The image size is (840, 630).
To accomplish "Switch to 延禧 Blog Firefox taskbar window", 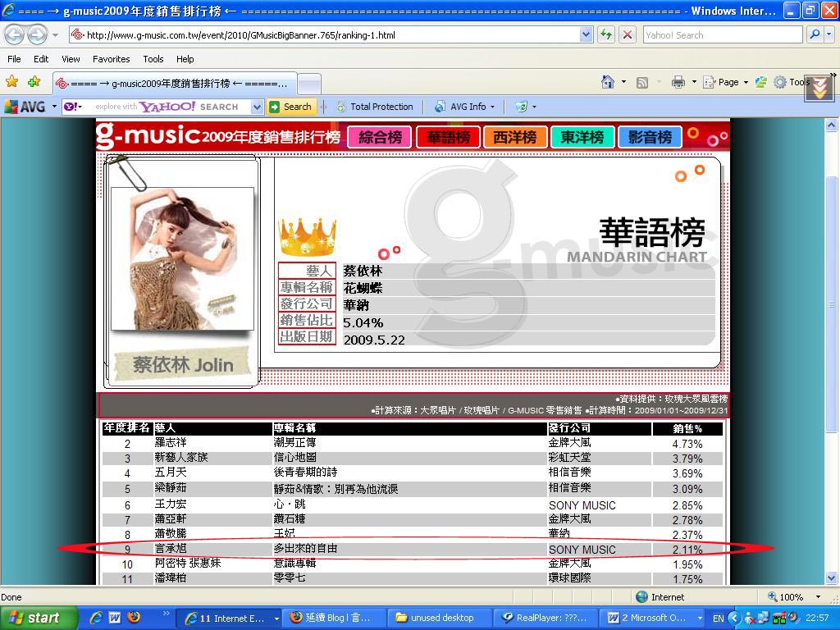I will pyautogui.click(x=336, y=619).
